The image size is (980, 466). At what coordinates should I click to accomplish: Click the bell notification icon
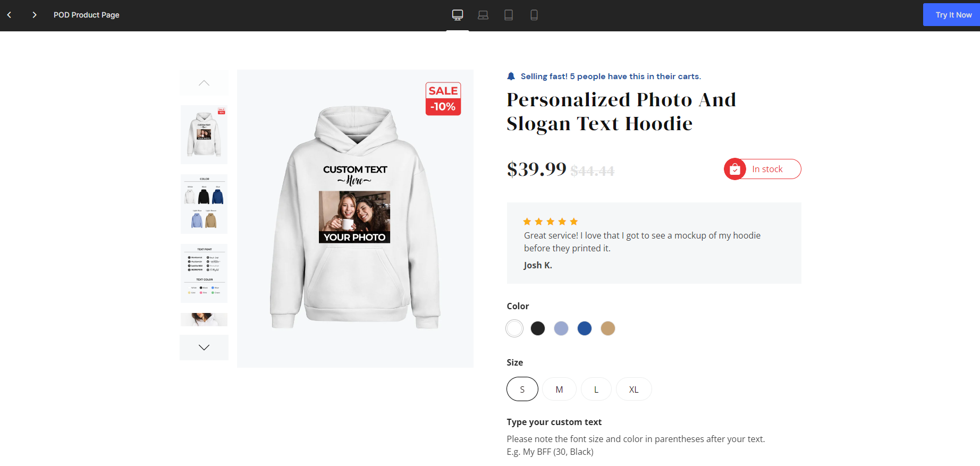tap(511, 77)
